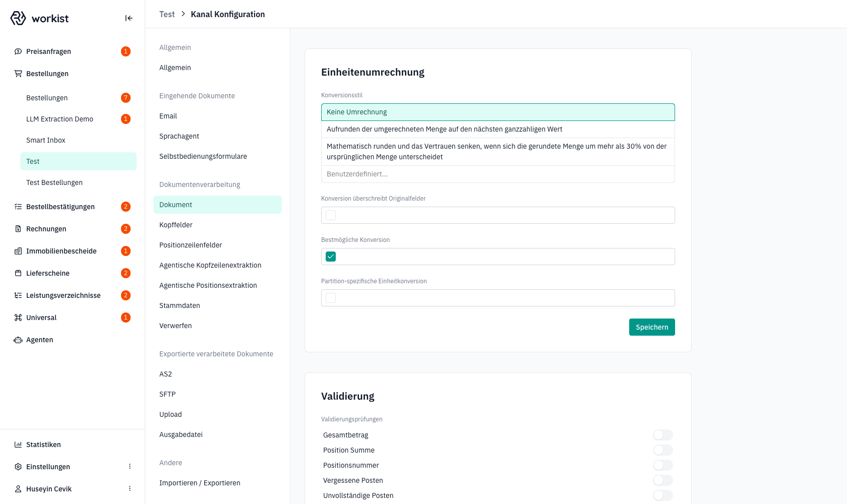Select Mathematisch runden conversion option
Image resolution: width=847 pixels, height=504 pixels.
(498, 152)
